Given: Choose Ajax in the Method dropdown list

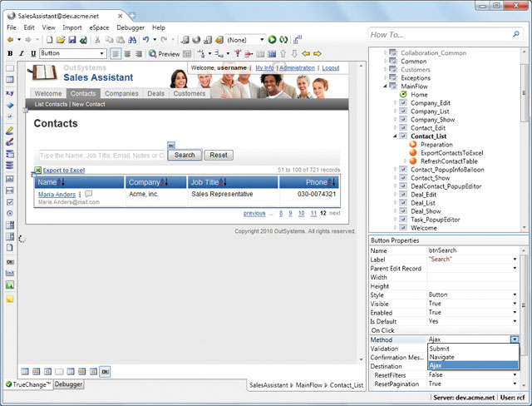Looking at the screenshot, I should (473, 365).
